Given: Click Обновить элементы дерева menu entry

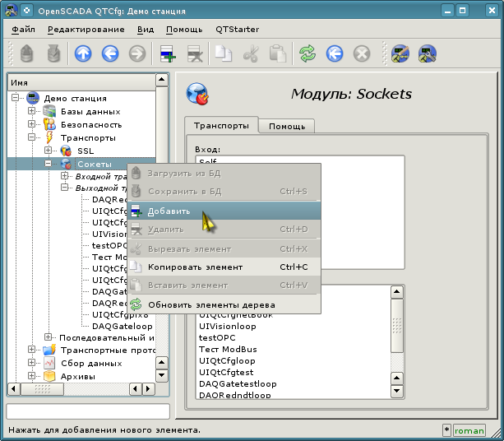Looking at the screenshot, I should tap(210, 304).
